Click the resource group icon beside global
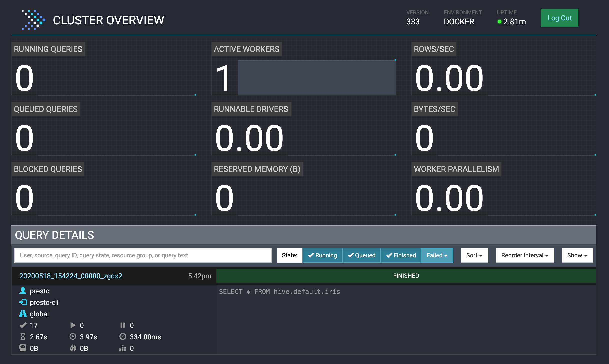 [23, 314]
